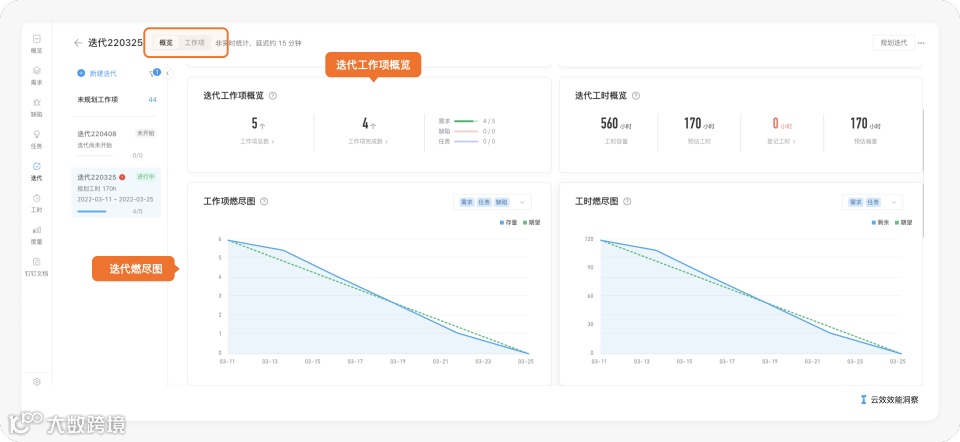Click the 进行中 status tag
The height and width of the screenshot is (442, 960).
[x=146, y=177]
